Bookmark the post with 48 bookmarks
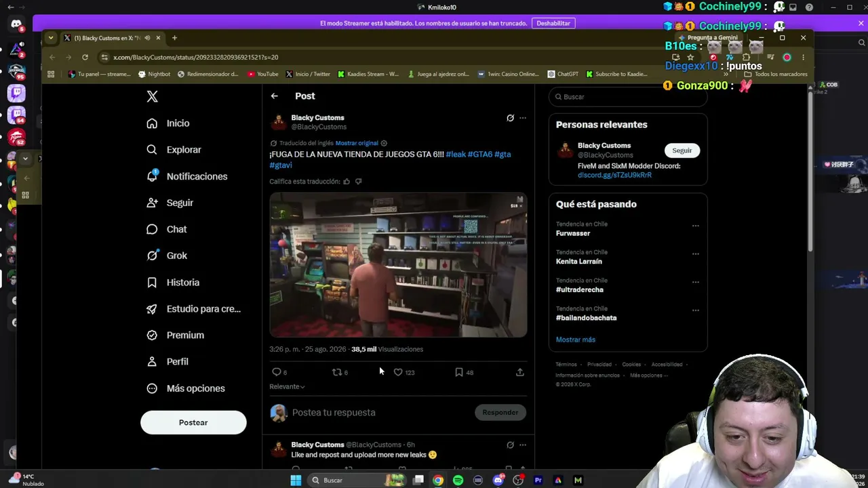This screenshot has width=868, height=488. [465, 372]
